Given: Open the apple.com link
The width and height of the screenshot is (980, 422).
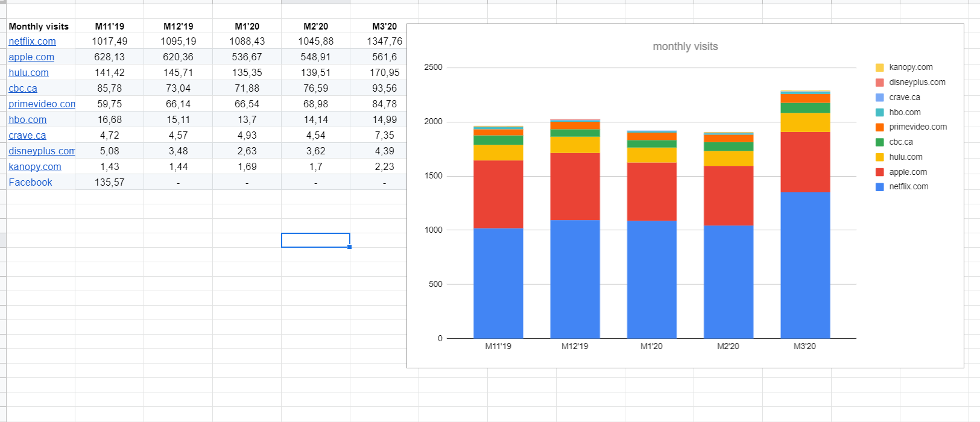Looking at the screenshot, I should (x=31, y=57).
